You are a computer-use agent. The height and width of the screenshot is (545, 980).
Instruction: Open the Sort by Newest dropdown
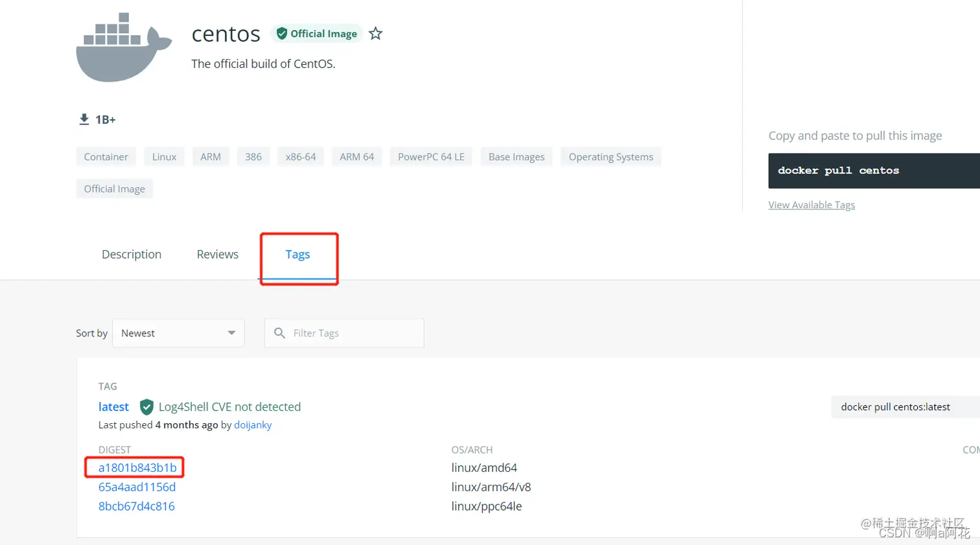coord(178,333)
